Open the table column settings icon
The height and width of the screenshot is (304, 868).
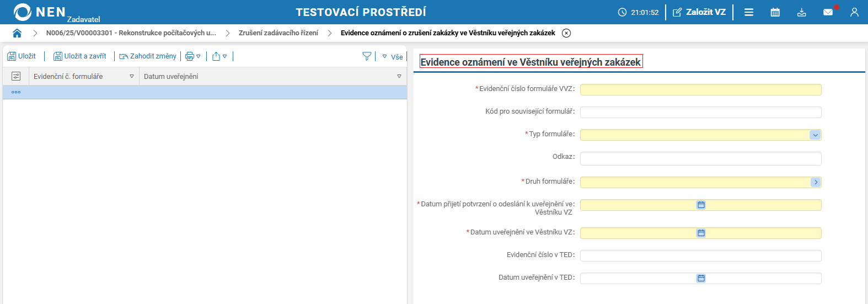16,76
